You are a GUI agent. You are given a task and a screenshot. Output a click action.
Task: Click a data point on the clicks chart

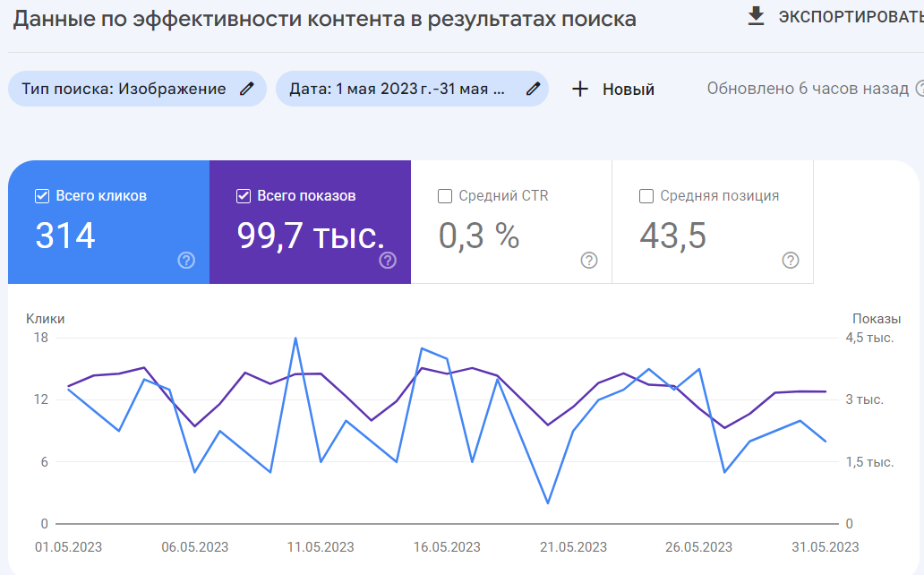click(x=294, y=338)
